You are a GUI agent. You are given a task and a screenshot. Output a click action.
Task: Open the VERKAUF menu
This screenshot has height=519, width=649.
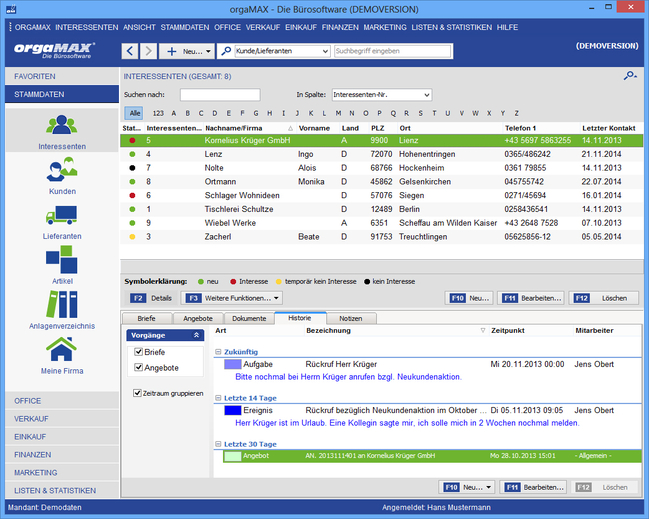point(262,27)
